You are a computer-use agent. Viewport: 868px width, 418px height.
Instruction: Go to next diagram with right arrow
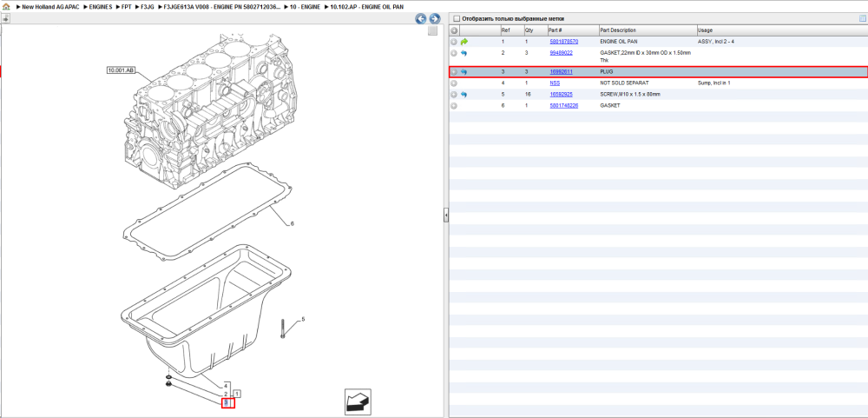(435, 19)
